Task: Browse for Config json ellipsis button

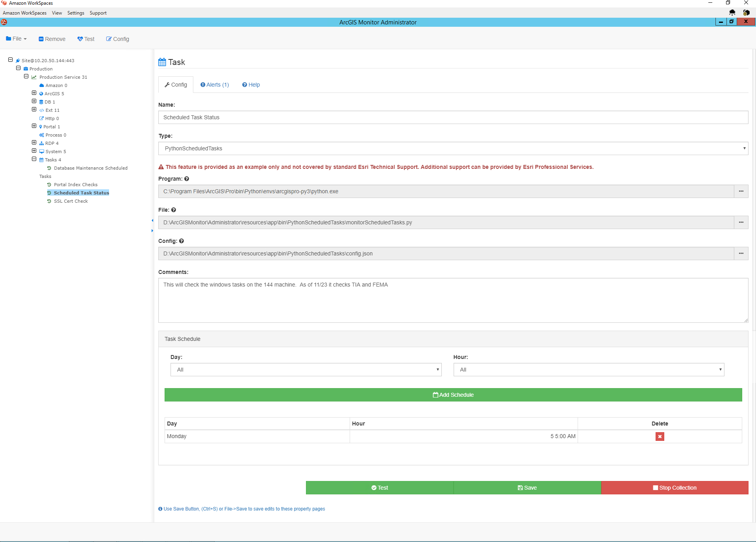Action: [741, 253]
